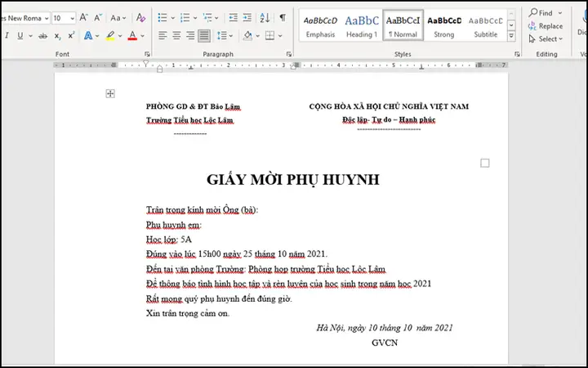Increase font size with grow font icon
The image size is (588, 368).
click(83, 18)
